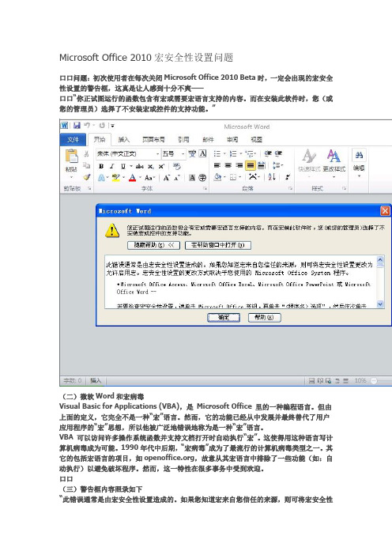Image resolution: width=392 pixels, height=555 pixels.
Task: Toggle Underline formatting
Action: (123, 166)
